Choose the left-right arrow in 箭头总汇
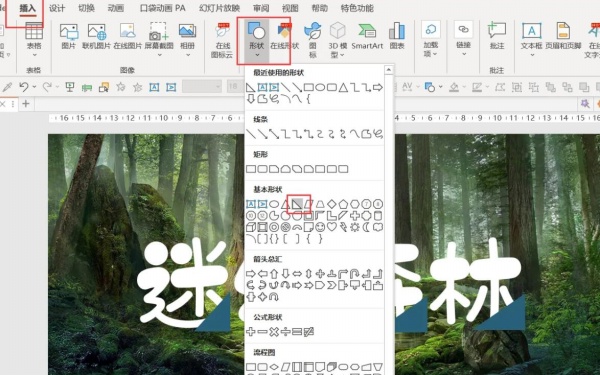600x375 pixels. point(297,274)
